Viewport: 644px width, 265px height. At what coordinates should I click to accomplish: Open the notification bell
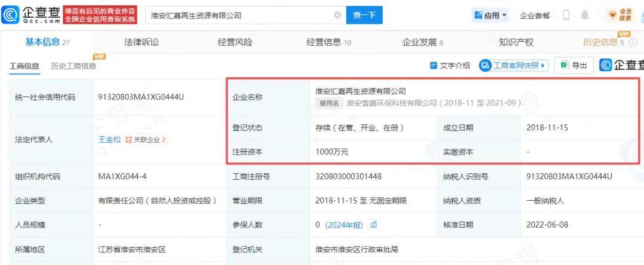(585, 15)
